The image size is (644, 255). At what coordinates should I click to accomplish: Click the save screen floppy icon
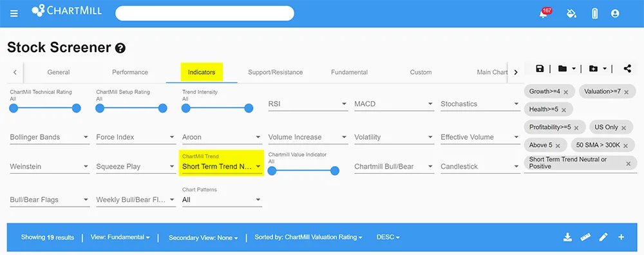tap(540, 68)
